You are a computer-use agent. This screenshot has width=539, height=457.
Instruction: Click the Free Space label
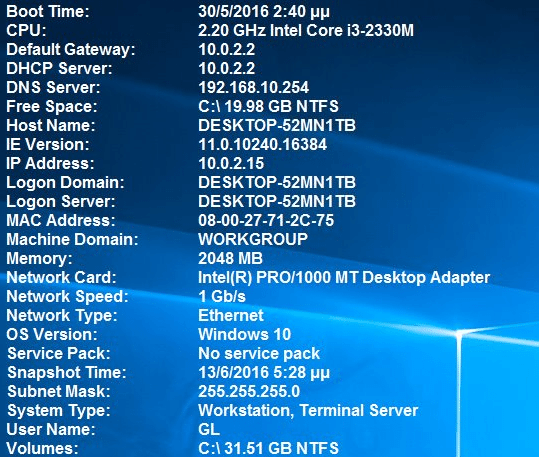click(x=52, y=107)
